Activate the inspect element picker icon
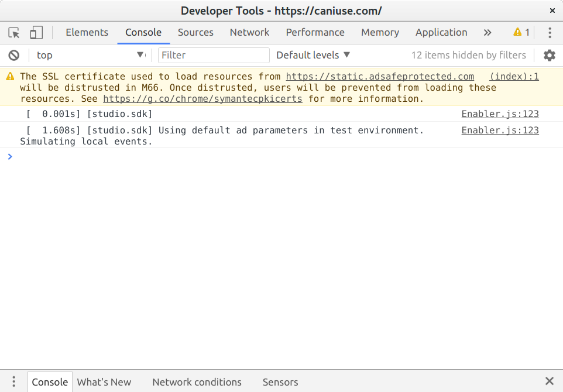The height and width of the screenshot is (392, 563). pos(14,33)
